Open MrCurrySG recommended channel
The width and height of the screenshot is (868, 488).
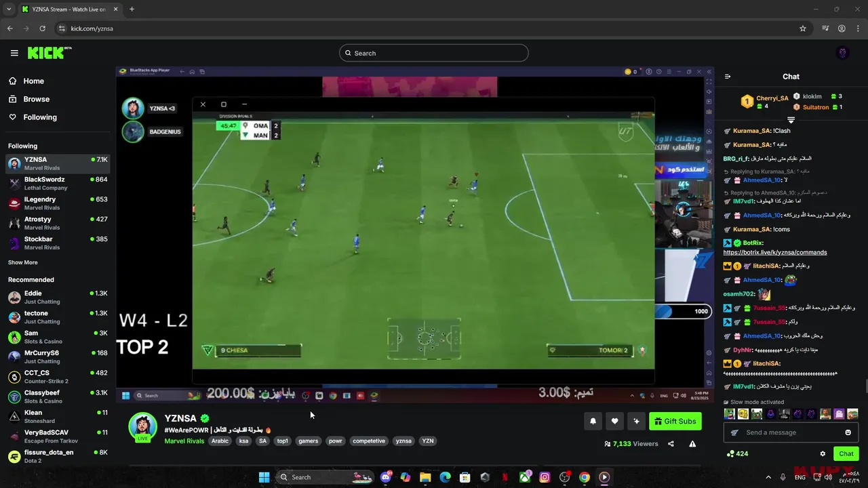pos(58,357)
